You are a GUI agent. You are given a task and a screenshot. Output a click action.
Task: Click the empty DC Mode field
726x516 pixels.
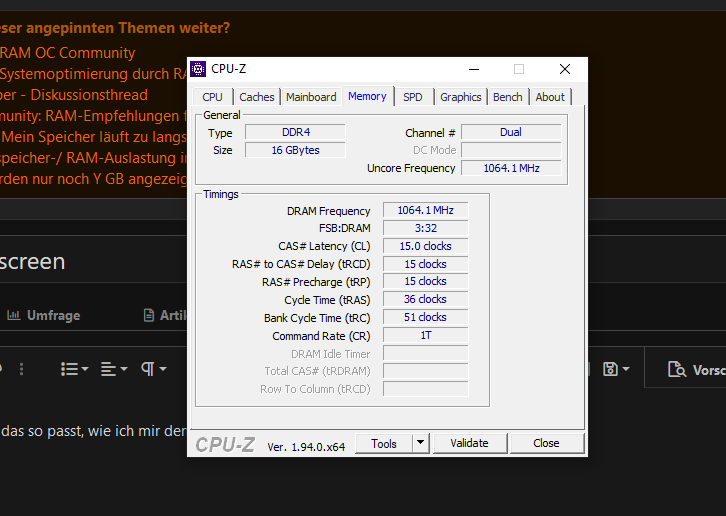point(511,150)
